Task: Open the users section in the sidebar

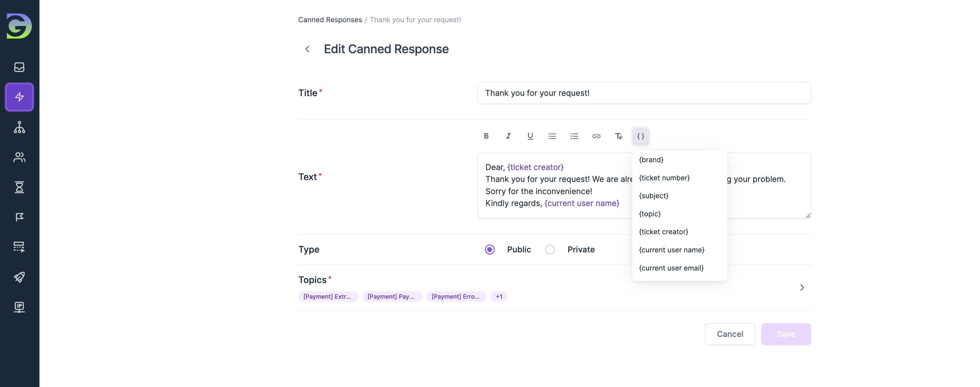Action: click(x=19, y=157)
